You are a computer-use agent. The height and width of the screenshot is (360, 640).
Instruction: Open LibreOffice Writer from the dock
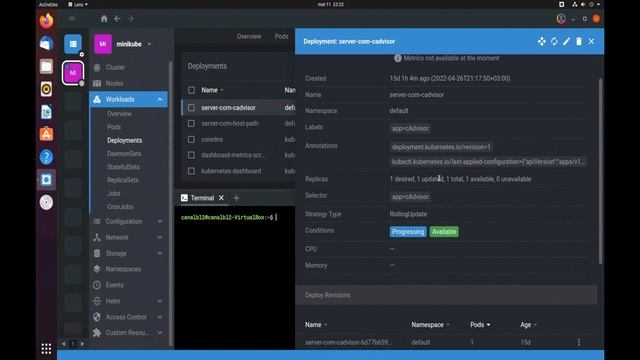(46, 111)
